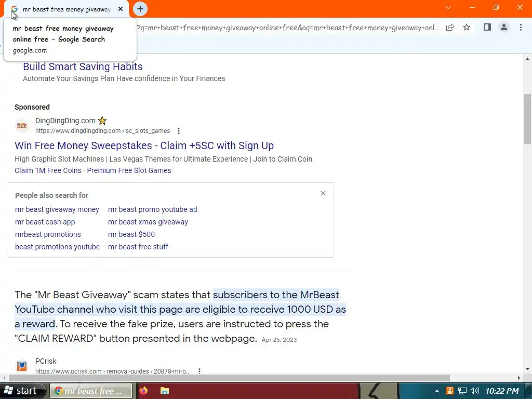Click the vertical scrollbar up arrow
Screen dimensions: 532x399
point(528,59)
